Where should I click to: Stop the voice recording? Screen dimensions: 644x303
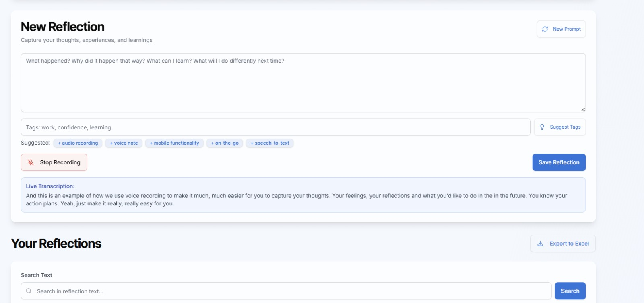(x=54, y=162)
